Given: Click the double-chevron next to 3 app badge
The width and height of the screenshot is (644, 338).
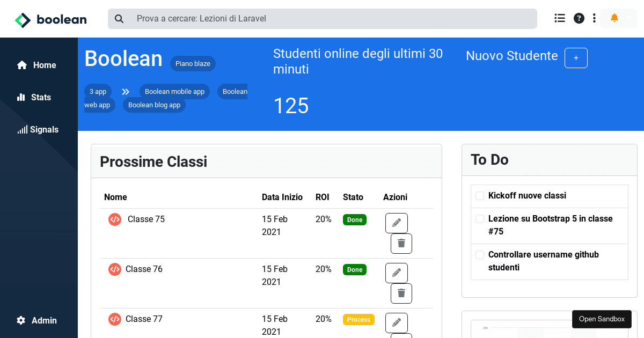Looking at the screenshot, I should 125,91.
